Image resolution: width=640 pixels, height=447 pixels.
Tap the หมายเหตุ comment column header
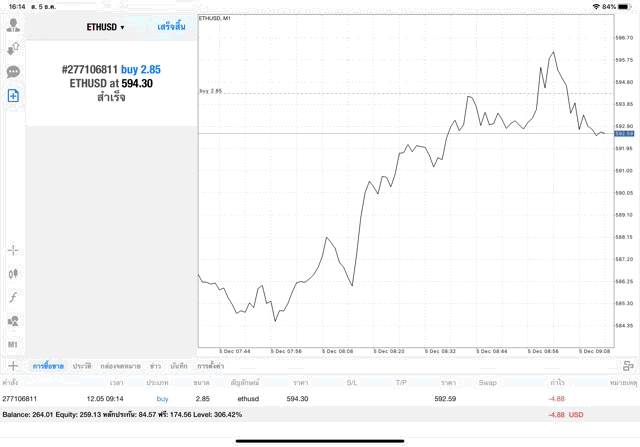tap(623, 383)
